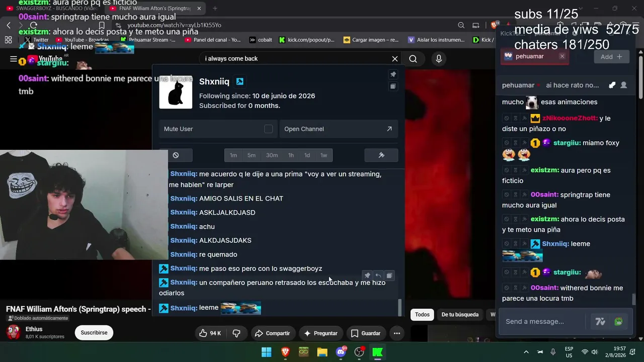Open the Ethius channel avatar
The image size is (644, 362).
(14, 332)
